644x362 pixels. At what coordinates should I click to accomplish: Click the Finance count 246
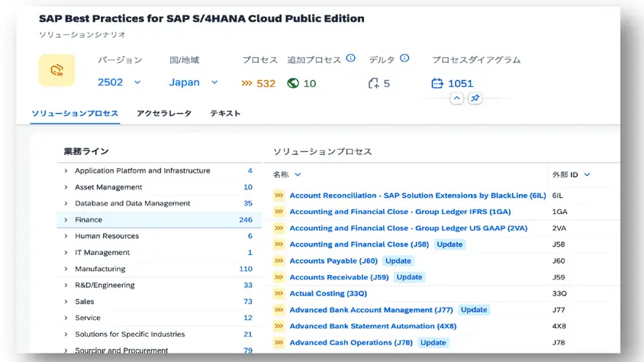[x=246, y=220]
